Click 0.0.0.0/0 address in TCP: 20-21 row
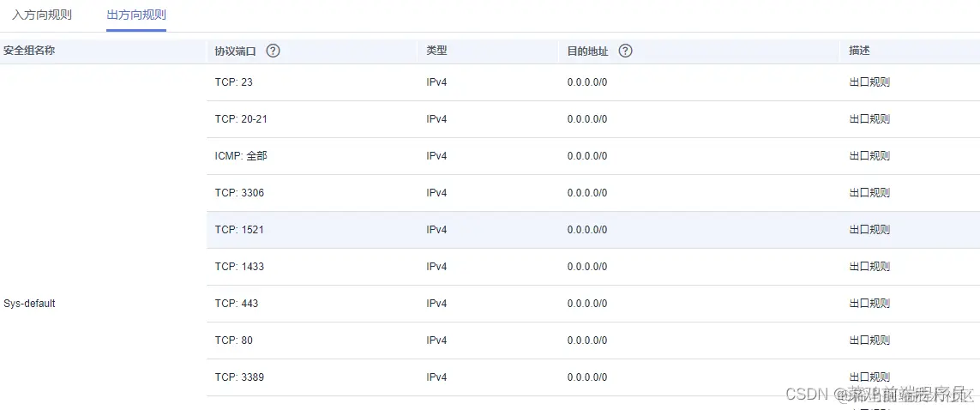This screenshot has height=410, width=980. pos(587,118)
